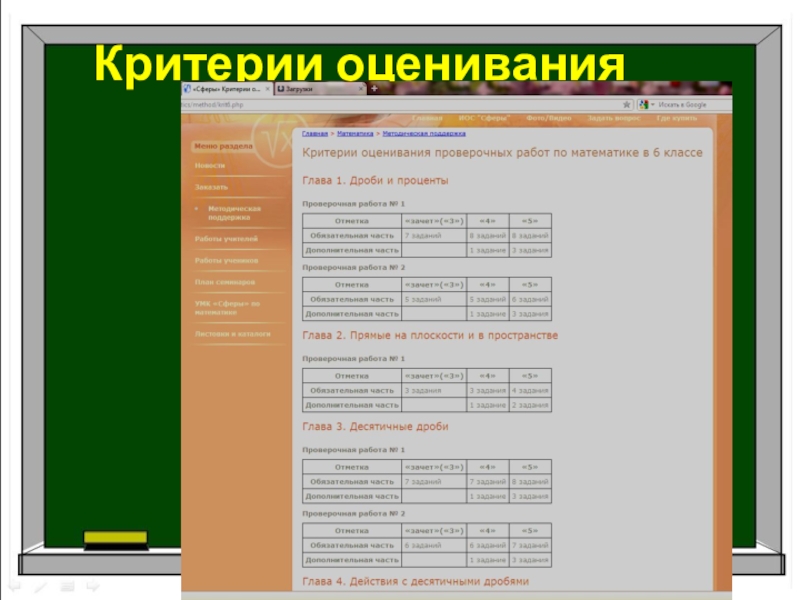Switch to the «Сферы» Критерии tab
The width and height of the screenshot is (800, 600).
tap(228, 89)
